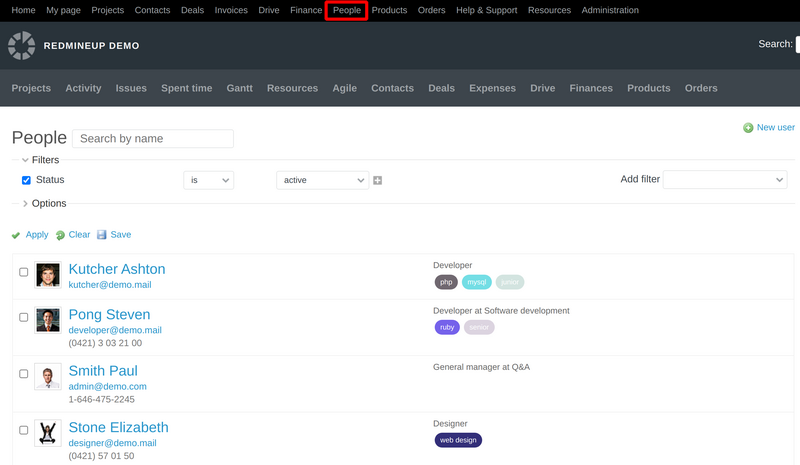Click the purple ruby tag
The height and width of the screenshot is (465, 800).
point(447,327)
